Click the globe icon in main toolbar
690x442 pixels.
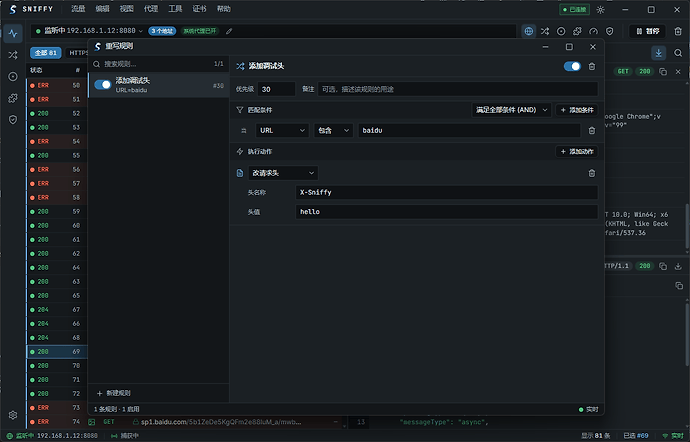tap(529, 31)
